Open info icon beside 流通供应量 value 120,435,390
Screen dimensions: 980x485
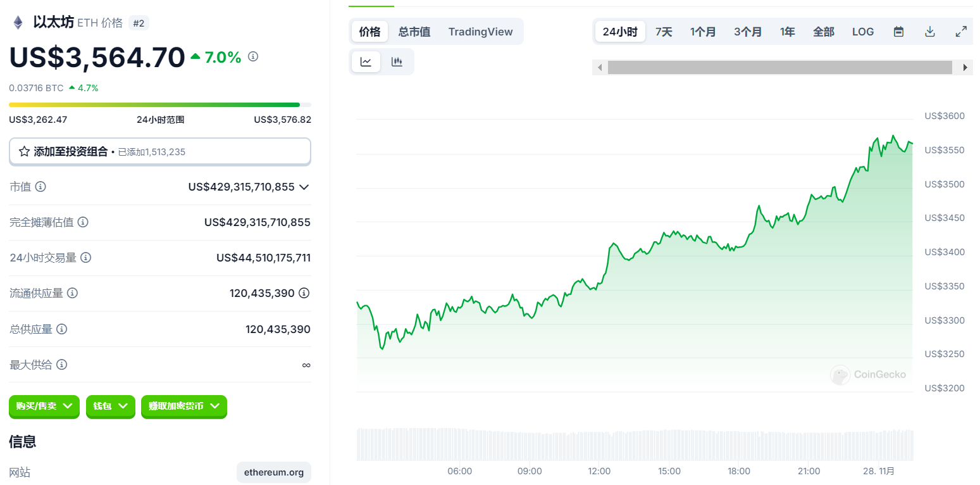(x=304, y=293)
